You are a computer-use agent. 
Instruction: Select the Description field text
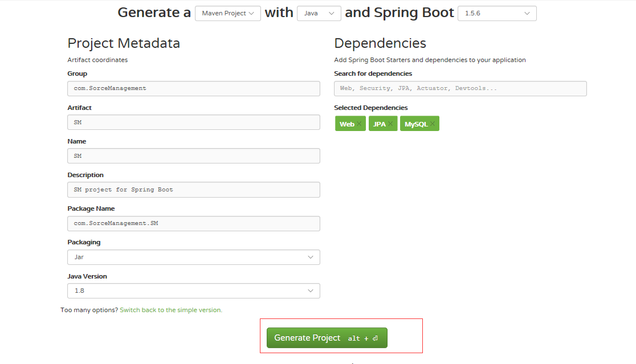(x=194, y=189)
